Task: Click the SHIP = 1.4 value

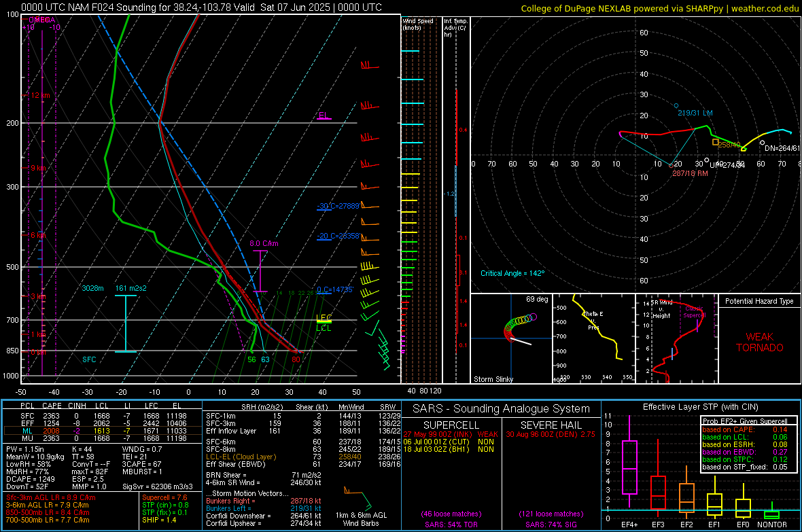Action: click(x=159, y=520)
